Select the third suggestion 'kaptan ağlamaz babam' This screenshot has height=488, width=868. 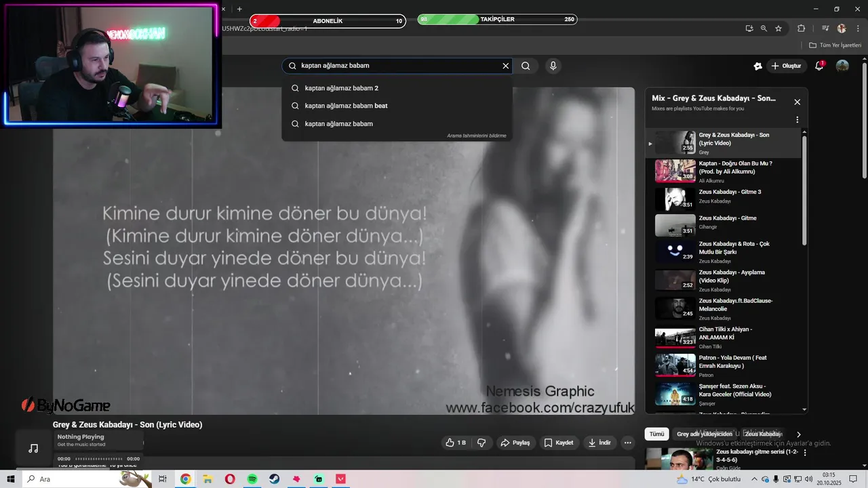(397, 123)
